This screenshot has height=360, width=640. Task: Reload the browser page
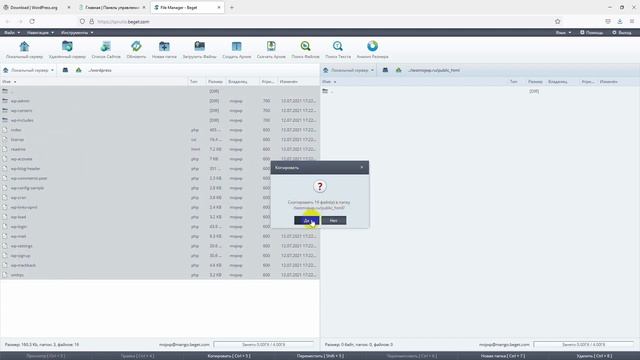pyautogui.click(x=32, y=21)
